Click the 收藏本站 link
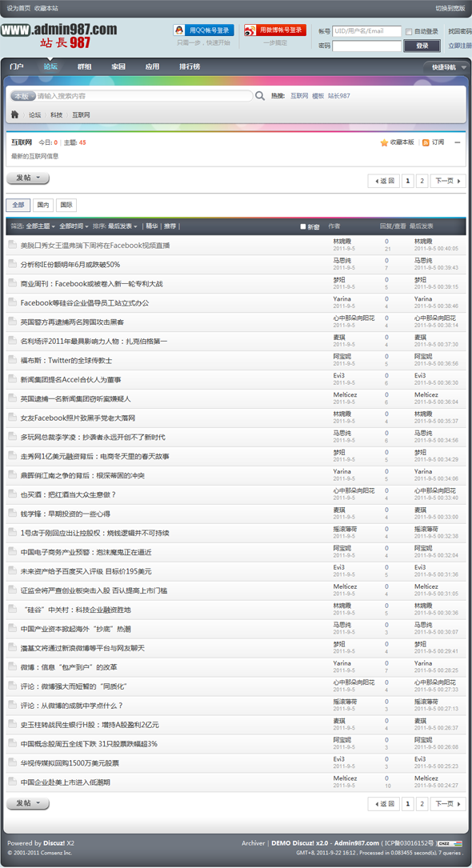The height and width of the screenshot is (868, 472). coord(46,8)
